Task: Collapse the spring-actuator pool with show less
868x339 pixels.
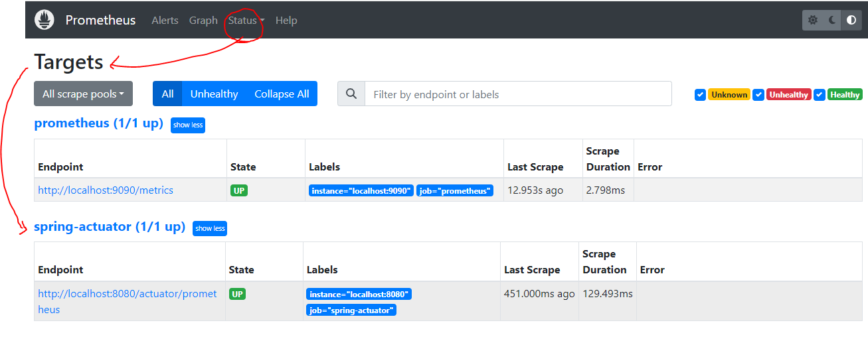Action: (210, 228)
